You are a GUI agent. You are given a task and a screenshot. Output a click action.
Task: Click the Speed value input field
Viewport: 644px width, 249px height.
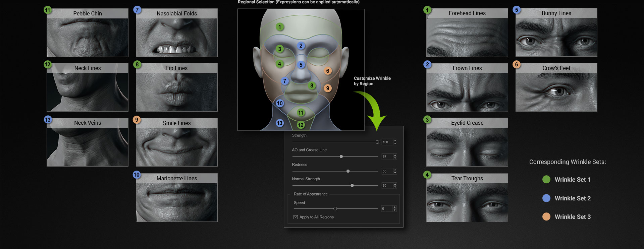pyautogui.click(x=386, y=209)
